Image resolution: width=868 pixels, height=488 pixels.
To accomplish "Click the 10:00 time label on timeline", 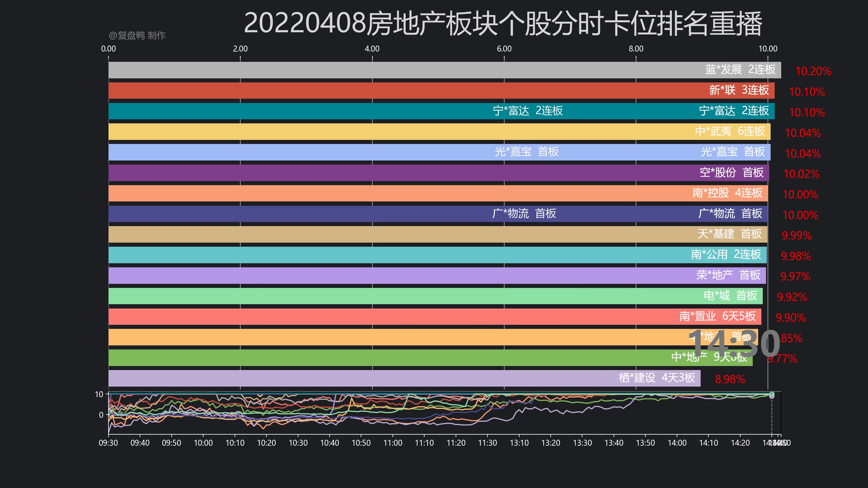I will tap(203, 442).
